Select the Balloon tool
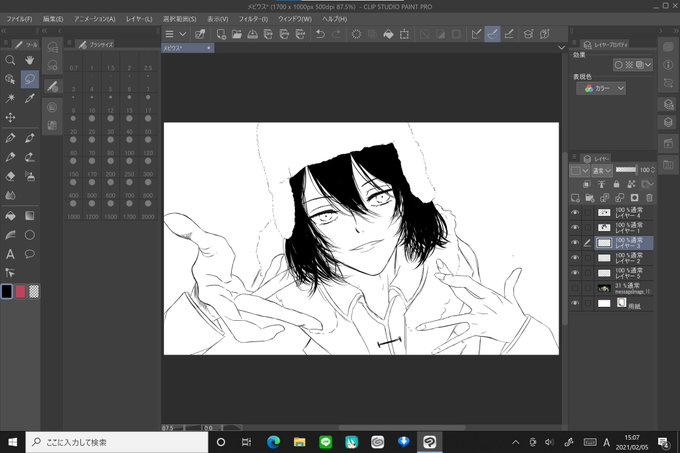 click(x=29, y=254)
